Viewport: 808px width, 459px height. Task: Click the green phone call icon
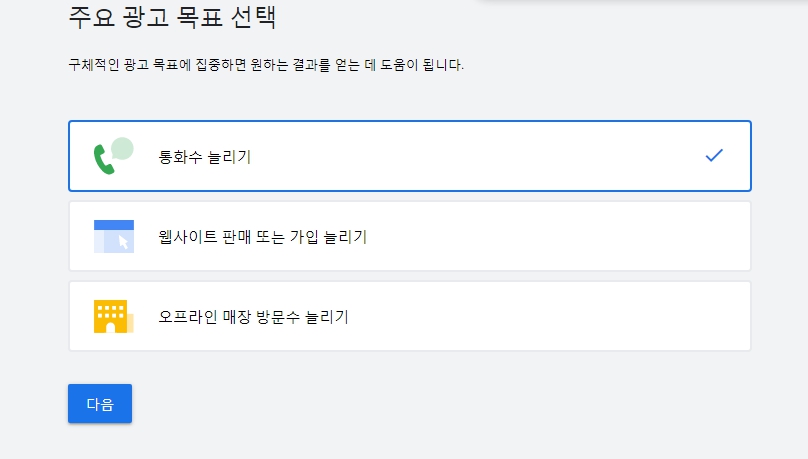coord(104,159)
